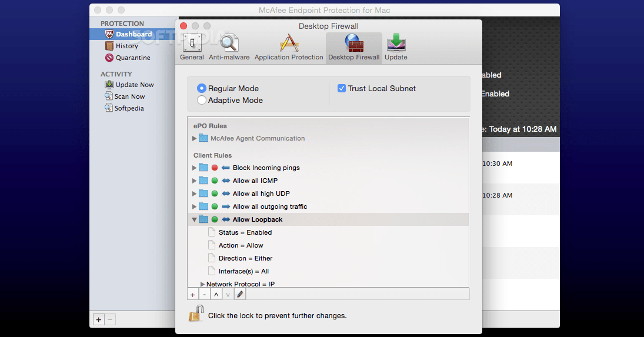Remove selected rule with minus button

click(204, 294)
